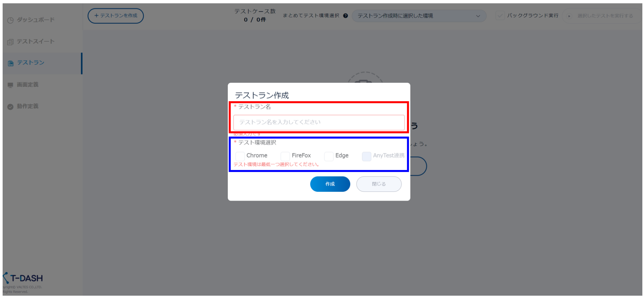Click the T-DASH logo
The width and height of the screenshot is (644, 297).
pyautogui.click(x=23, y=278)
